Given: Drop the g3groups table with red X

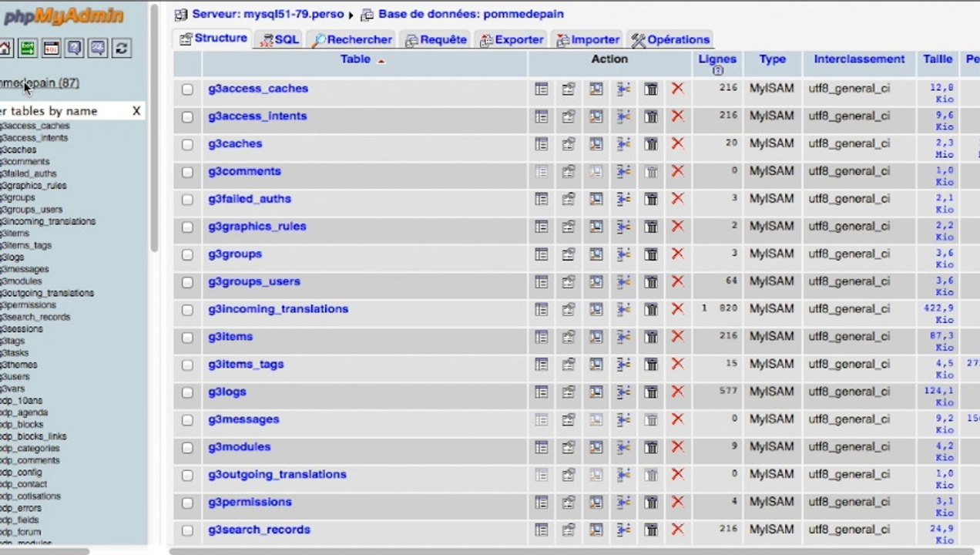Looking at the screenshot, I should pyautogui.click(x=677, y=254).
